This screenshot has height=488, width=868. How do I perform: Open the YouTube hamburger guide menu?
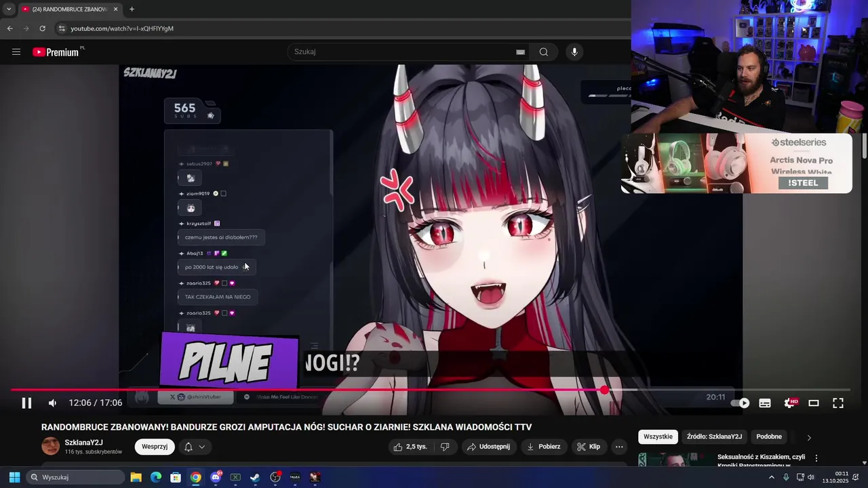click(16, 52)
